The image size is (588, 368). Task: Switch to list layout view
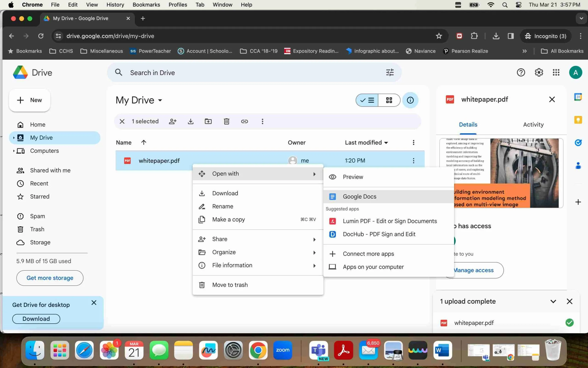(367, 100)
